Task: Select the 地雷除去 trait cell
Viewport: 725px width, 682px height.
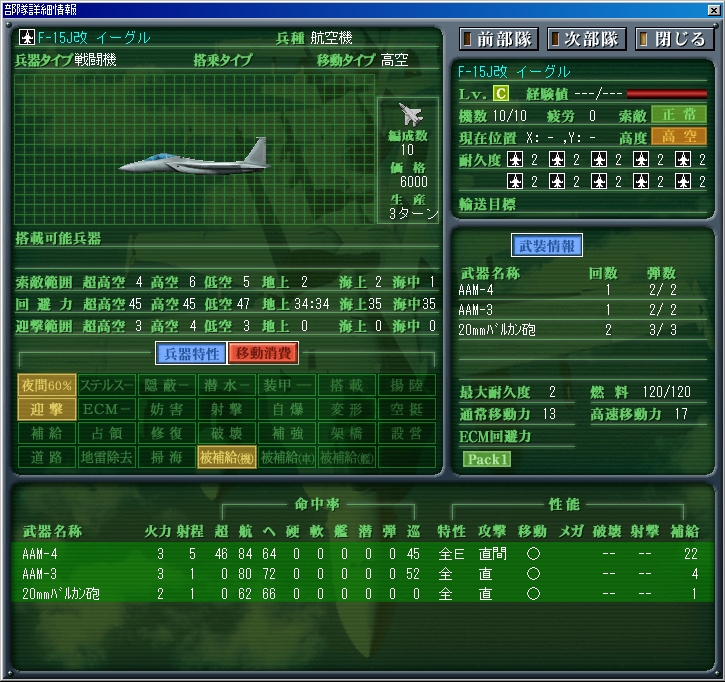Action: tap(107, 457)
